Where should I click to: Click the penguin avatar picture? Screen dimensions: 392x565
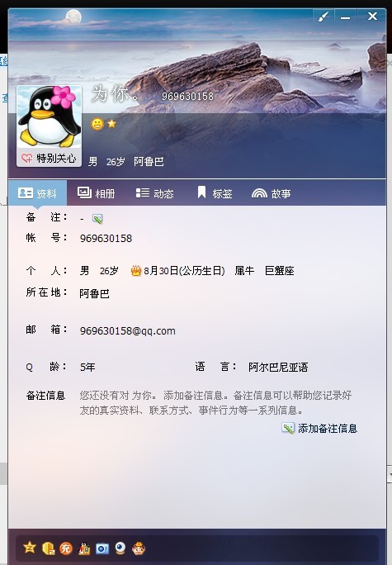(x=49, y=117)
